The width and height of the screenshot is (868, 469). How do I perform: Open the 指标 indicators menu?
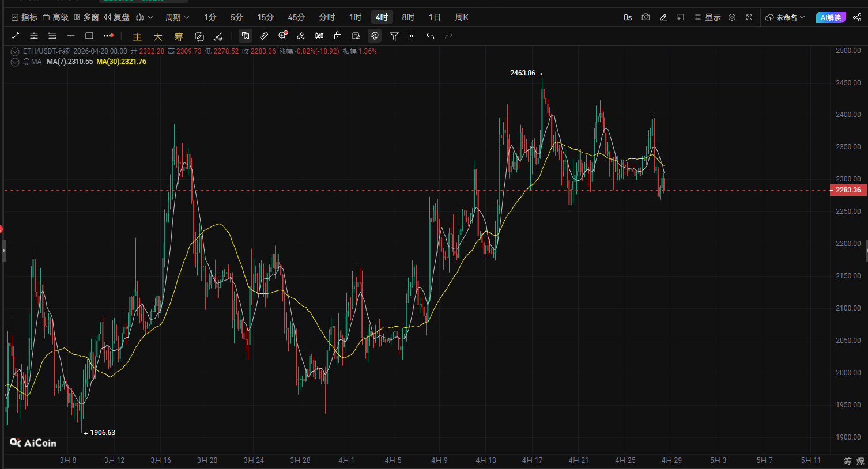point(25,17)
